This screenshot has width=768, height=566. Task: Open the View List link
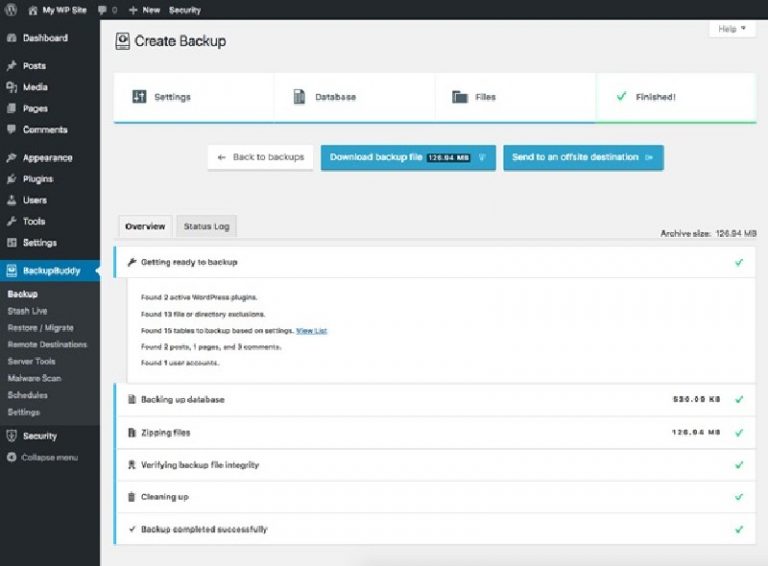click(x=312, y=330)
